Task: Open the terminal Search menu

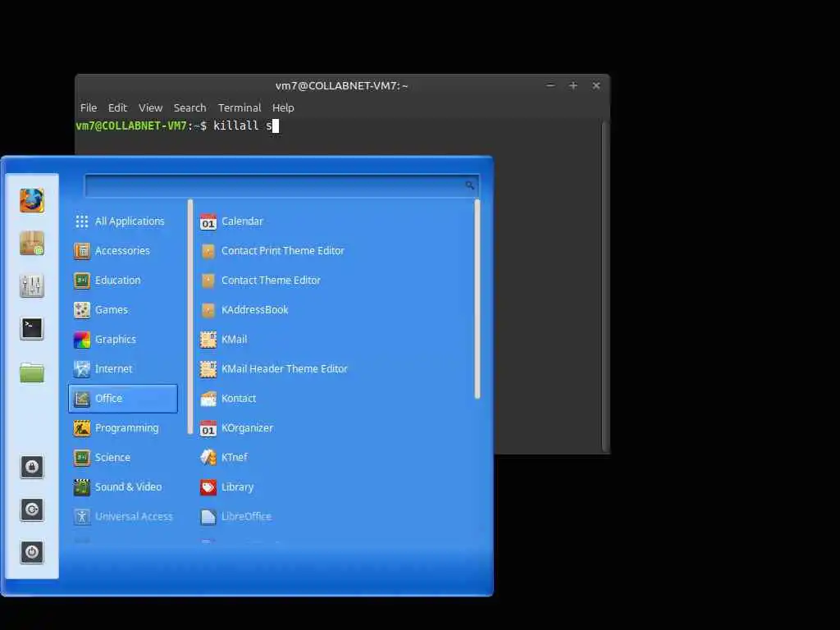Action: pos(189,107)
